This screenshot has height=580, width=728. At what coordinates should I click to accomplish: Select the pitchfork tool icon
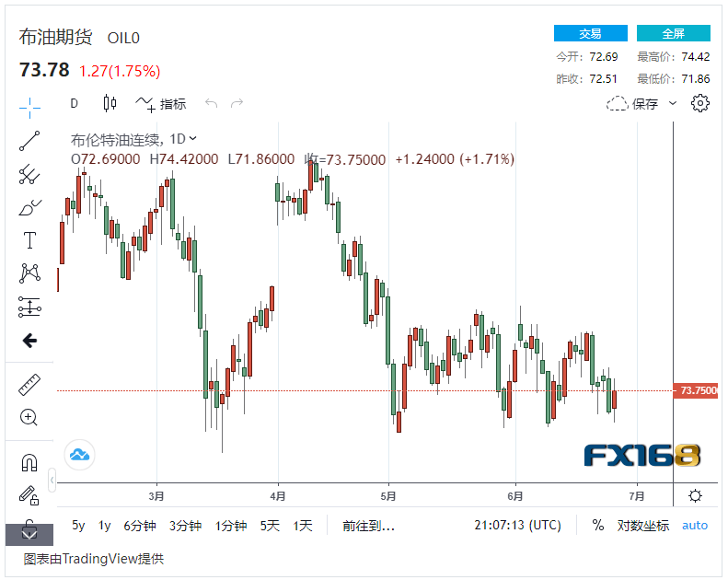tap(29, 174)
